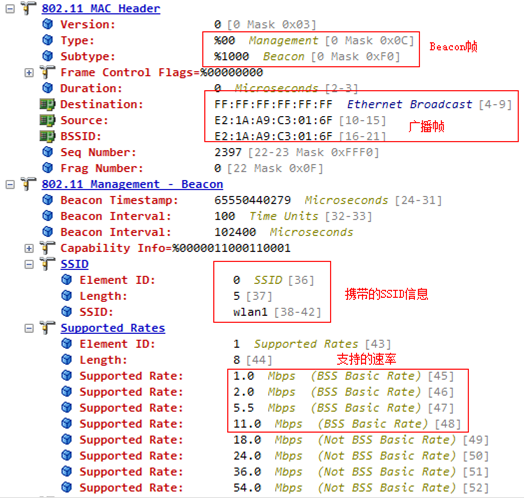Expand the Capability Info node
Viewport: 526px width, 499px height.
click(29, 248)
